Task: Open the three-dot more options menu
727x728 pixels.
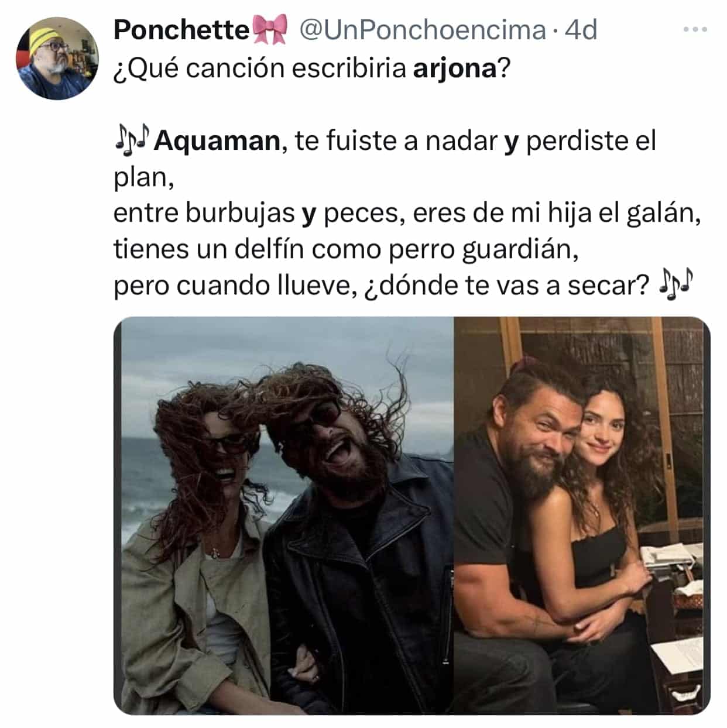Action: click(695, 29)
